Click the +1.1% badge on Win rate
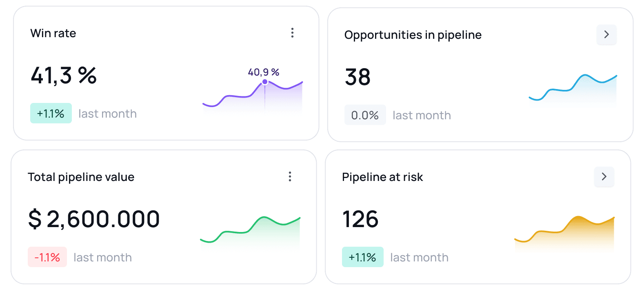The width and height of the screenshot is (644, 290). tap(51, 114)
